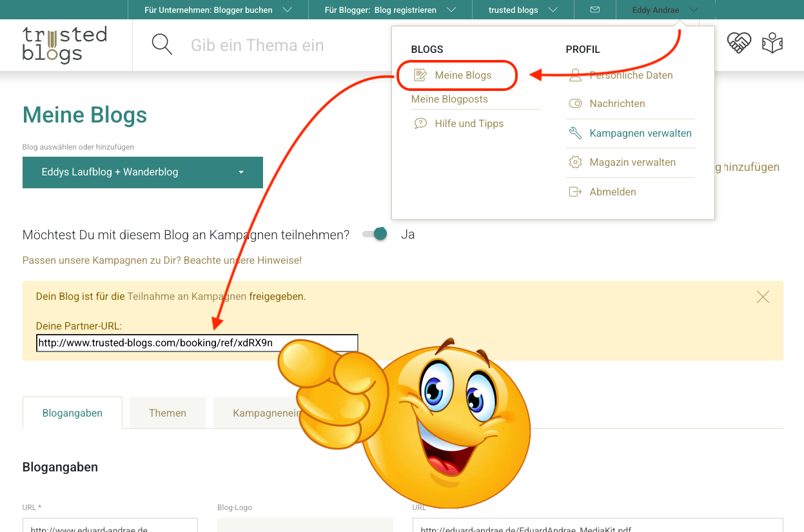Click the handshake heart icon
The width and height of the screenshot is (804, 532).
739,43
